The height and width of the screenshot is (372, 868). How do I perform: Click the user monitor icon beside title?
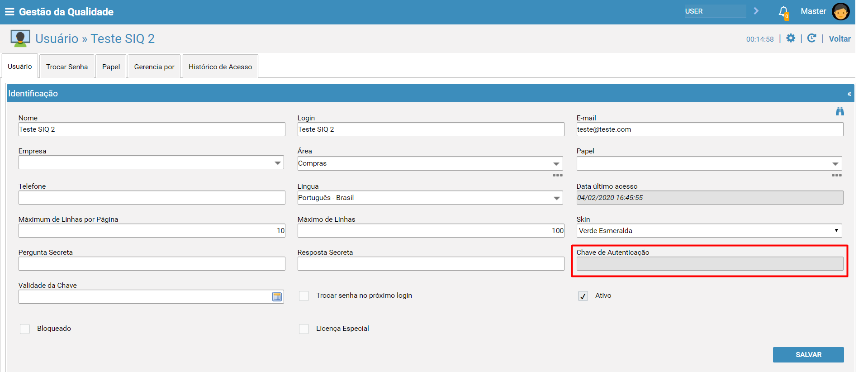click(x=20, y=38)
